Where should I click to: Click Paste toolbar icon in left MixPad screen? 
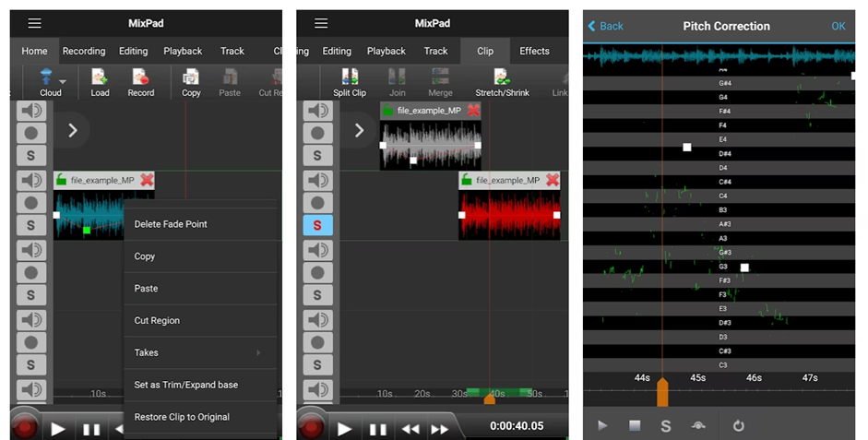click(x=230, y=77)
